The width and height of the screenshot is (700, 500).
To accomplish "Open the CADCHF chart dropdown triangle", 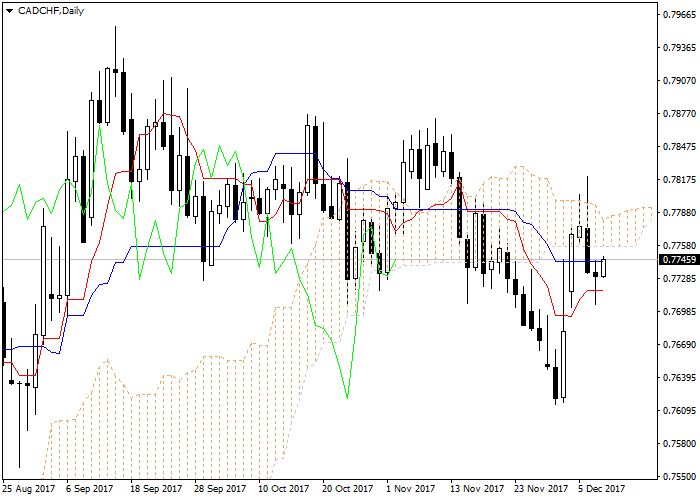I will point(9,11).
